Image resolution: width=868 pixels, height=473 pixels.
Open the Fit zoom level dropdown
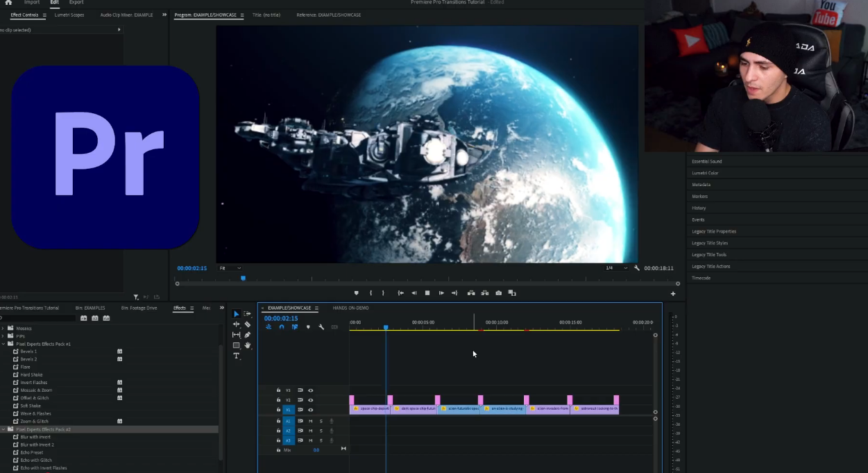point(230,268)
